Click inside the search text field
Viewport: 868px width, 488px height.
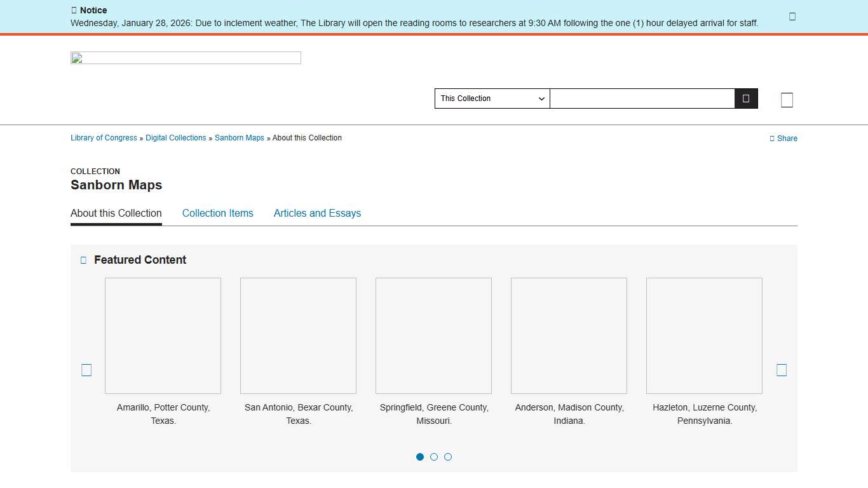[x=642, y=98]
